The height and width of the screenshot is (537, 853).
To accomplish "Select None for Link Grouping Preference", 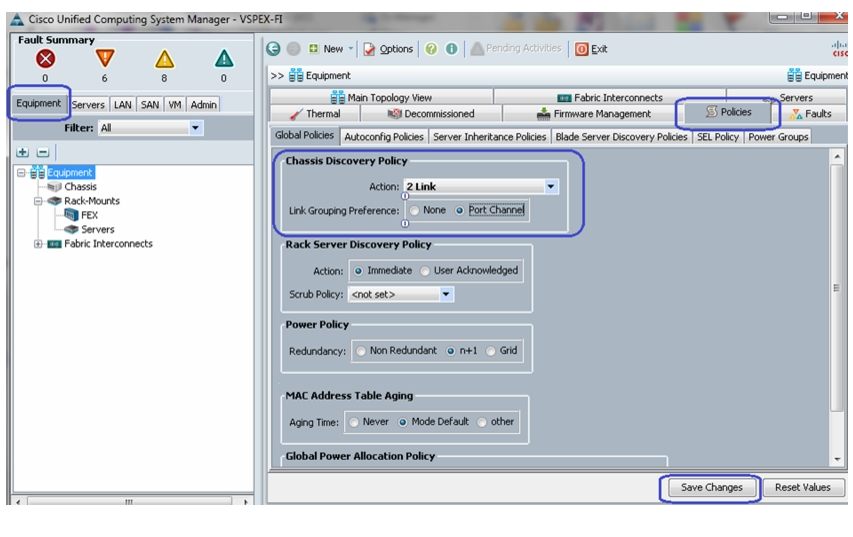I will pos(415,211).
